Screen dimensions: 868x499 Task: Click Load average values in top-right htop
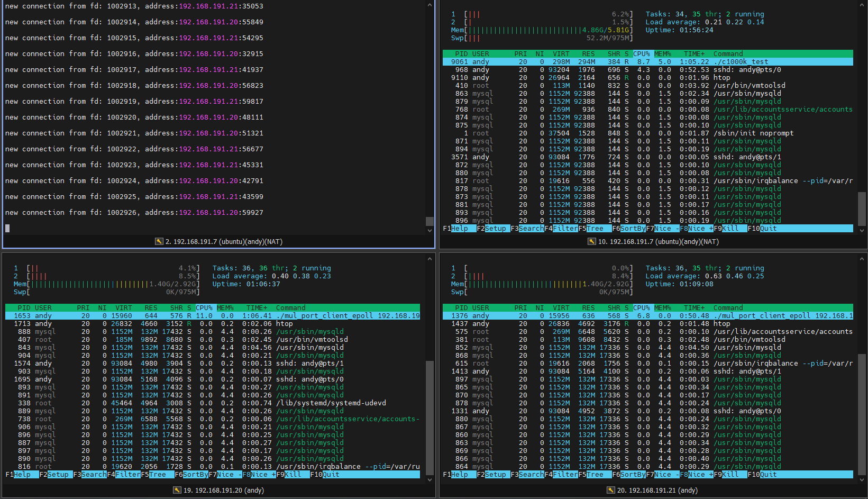coord(734,22)
